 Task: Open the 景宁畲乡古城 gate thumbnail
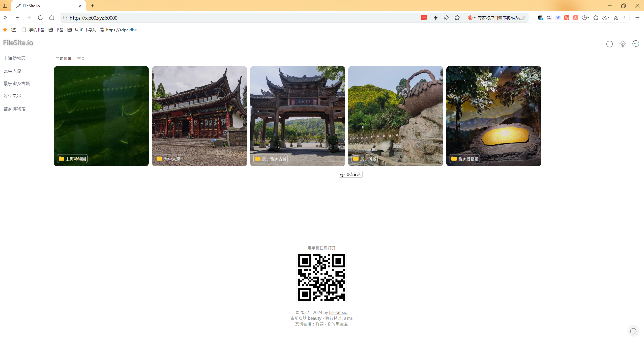298,116
